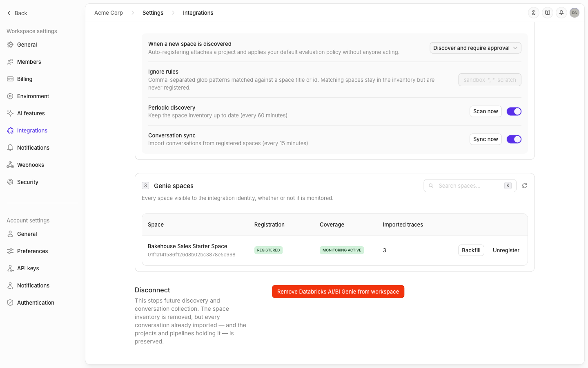
Task: Click the workspace General gear icon
Action: tap(10, 45)
